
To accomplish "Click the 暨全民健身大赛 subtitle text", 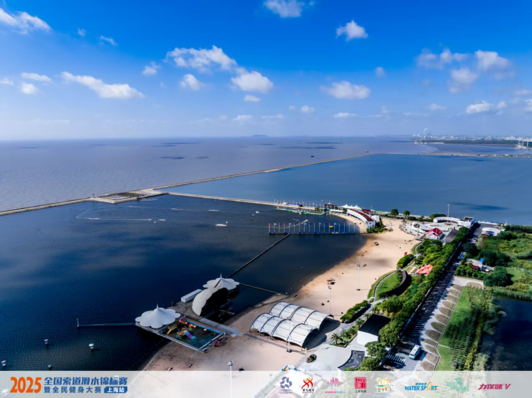I will point(73,390).
